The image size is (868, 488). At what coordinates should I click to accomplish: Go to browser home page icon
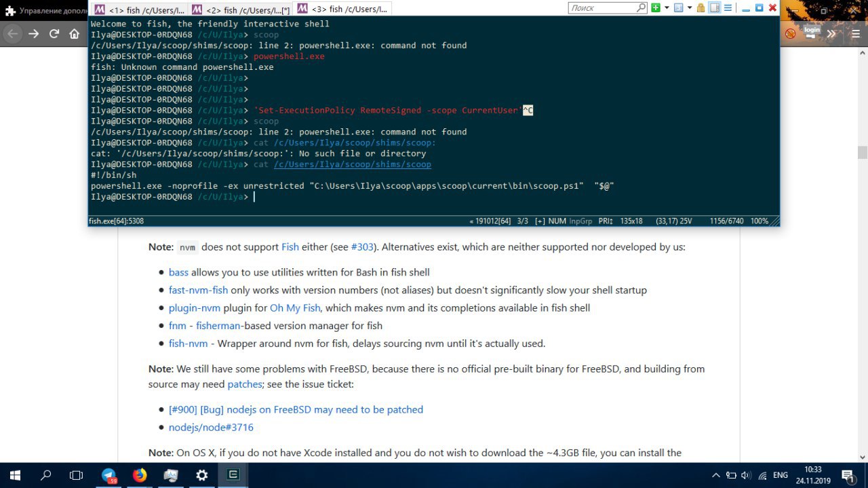point(75,33)
